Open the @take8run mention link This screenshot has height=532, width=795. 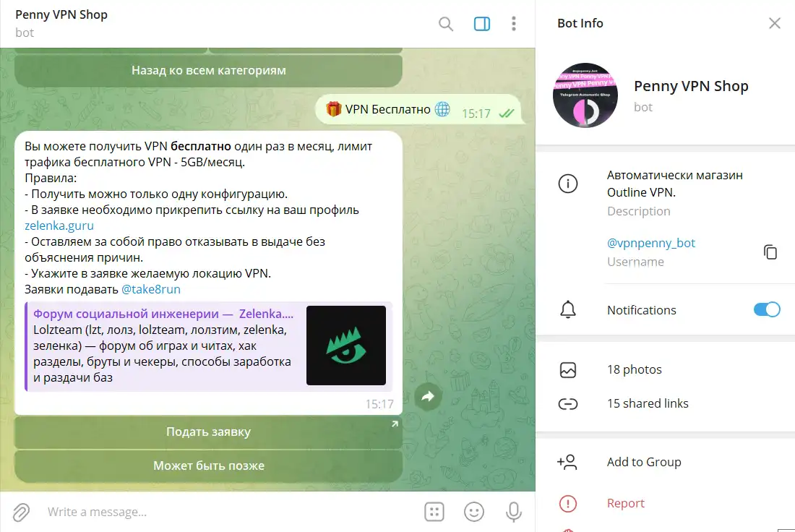(x=150, y=289)
